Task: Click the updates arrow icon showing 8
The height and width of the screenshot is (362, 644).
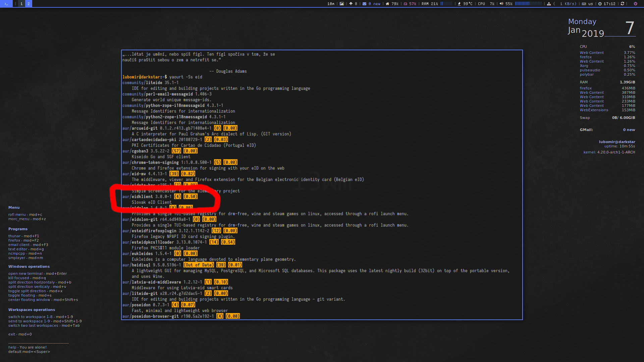Action: coord(351,4)
